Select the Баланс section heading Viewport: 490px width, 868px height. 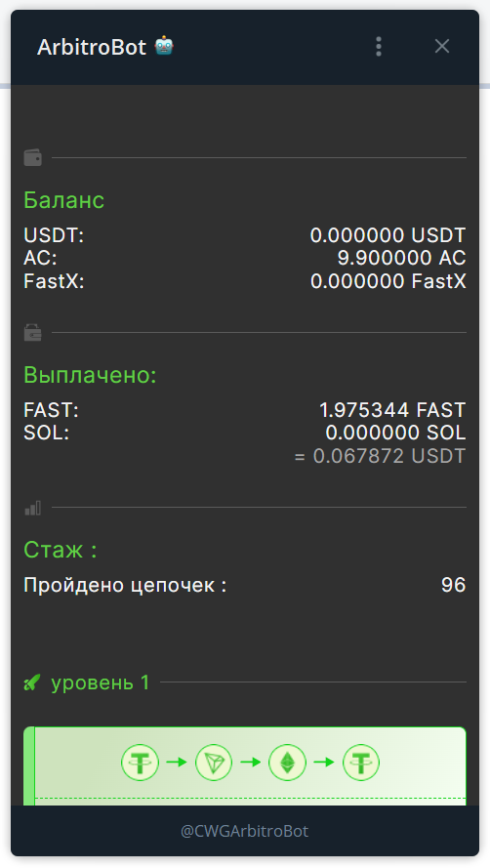coord(64,200)
